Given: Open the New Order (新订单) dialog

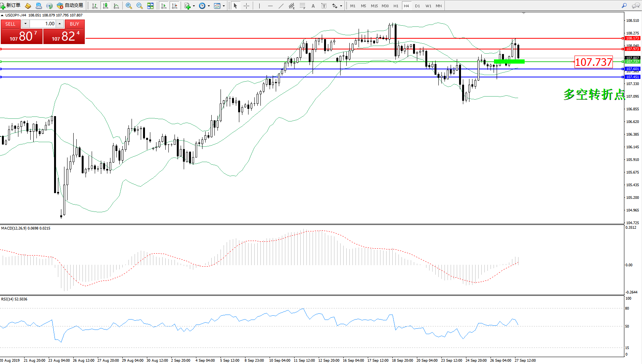Looking at the screenshot, I should pos(10,5).
